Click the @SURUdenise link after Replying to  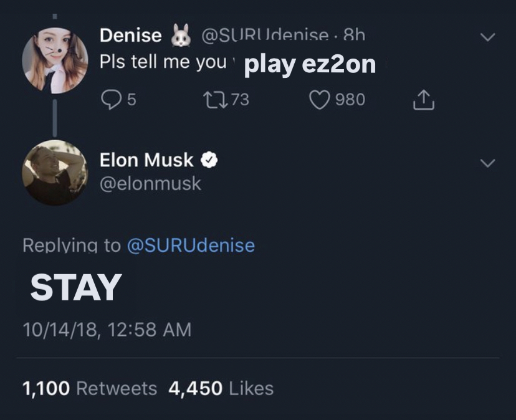pos(191,246)
